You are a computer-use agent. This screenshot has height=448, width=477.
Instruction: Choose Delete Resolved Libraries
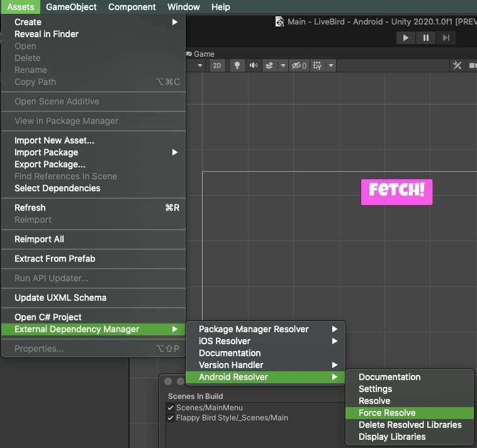click(x=410, y=425)
